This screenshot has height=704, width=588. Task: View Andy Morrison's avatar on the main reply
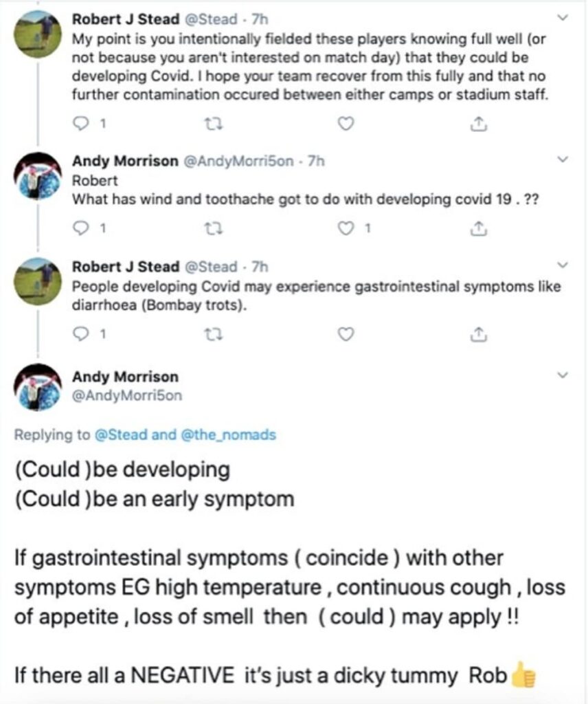pyautogui.click(x=38, y=387)
